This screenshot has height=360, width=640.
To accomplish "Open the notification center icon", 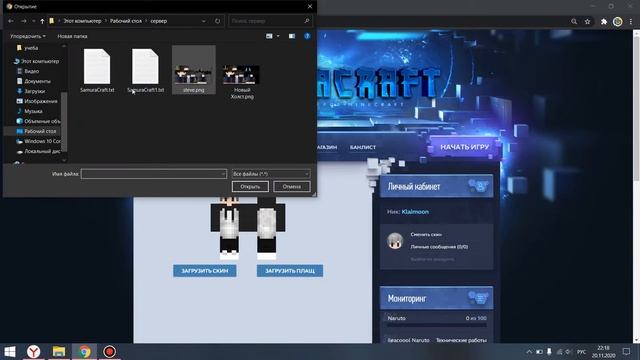I will pos(627,351).
